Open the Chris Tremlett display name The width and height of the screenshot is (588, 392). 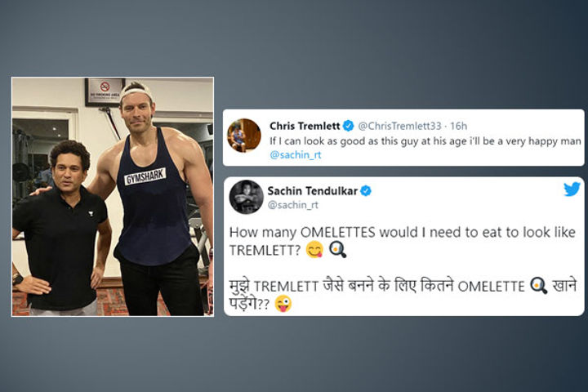coord(305,126)
